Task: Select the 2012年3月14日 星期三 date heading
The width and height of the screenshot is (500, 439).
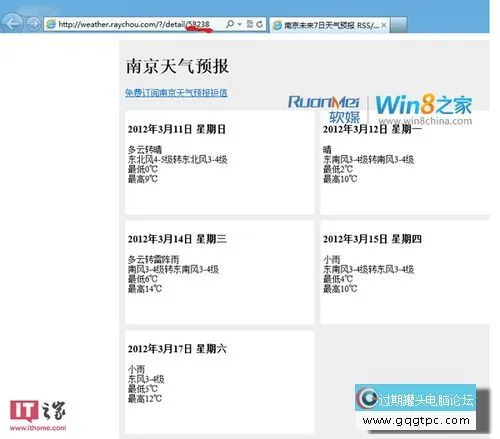Action: pyautogui.click(x=177, y=239)
